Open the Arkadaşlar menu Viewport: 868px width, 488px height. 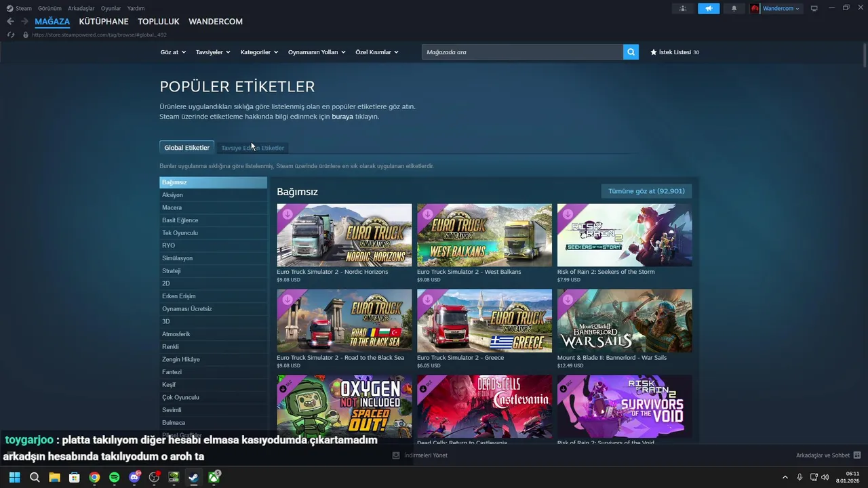[81, 8]
